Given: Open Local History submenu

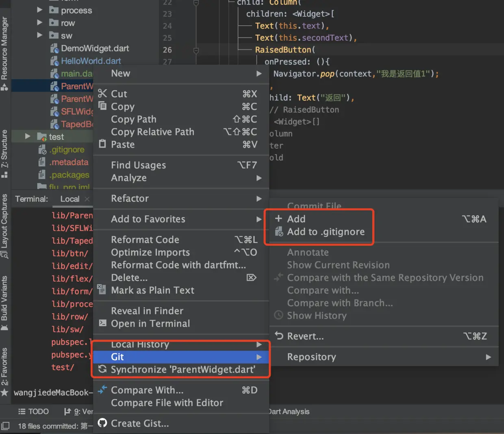Looking at the screenshot, I should [x=181, y=345].
